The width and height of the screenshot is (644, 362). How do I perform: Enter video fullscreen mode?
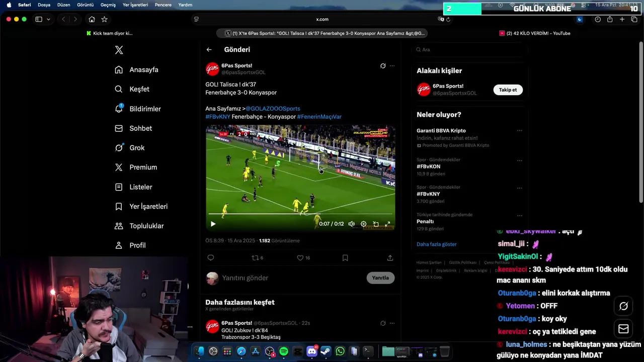coord(387,224)
